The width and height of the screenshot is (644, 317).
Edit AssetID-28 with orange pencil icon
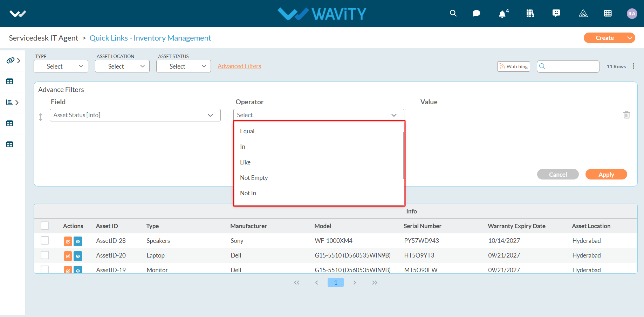68,241
